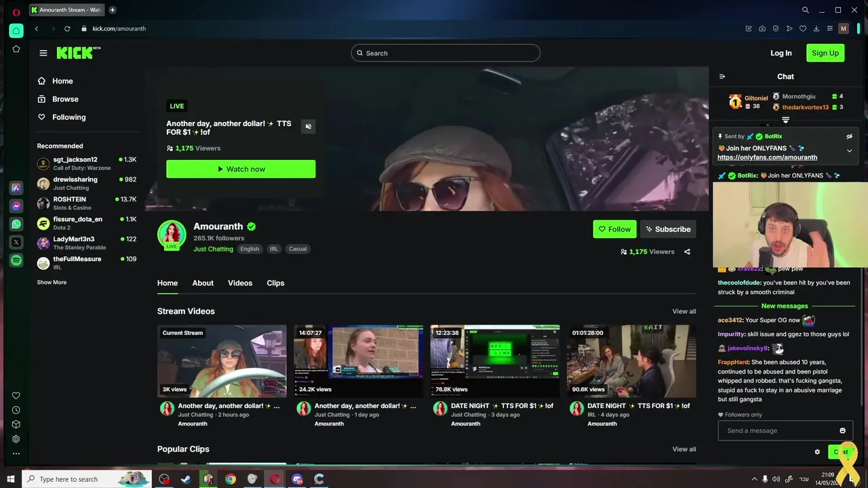Viewport: 868px width, 488px height.
Task: Click the Sign Up button
Action: pyautogui.click(x=825, y=53)
